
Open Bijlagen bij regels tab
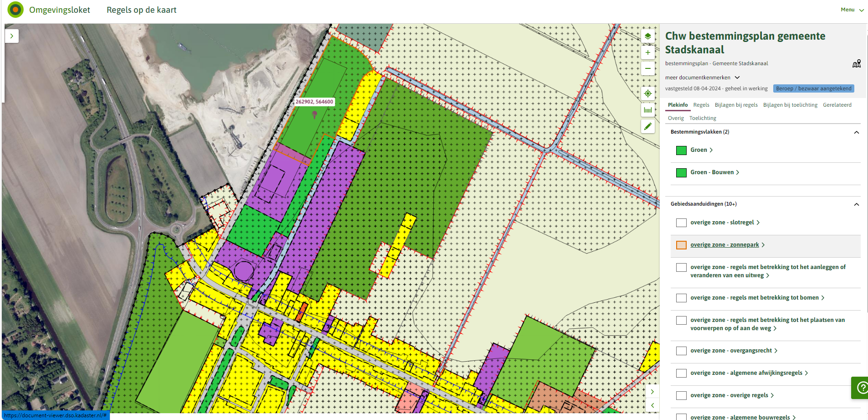tap(736, 105)
